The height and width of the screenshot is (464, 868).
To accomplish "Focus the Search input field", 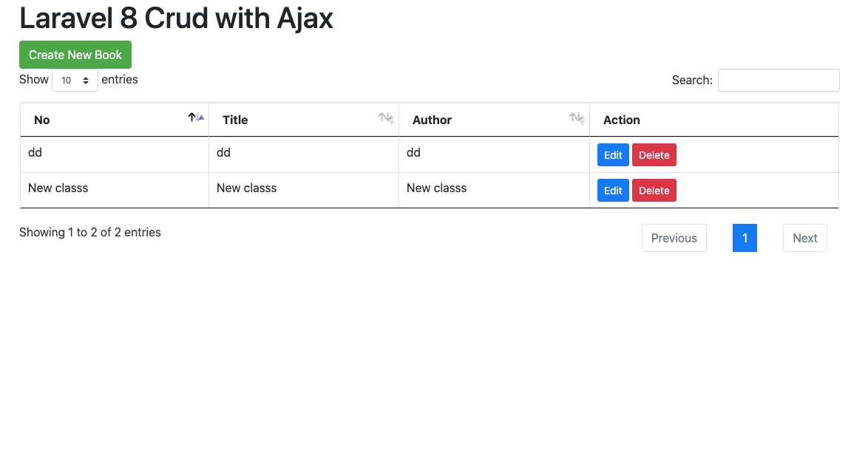I will tap(778, 80).
